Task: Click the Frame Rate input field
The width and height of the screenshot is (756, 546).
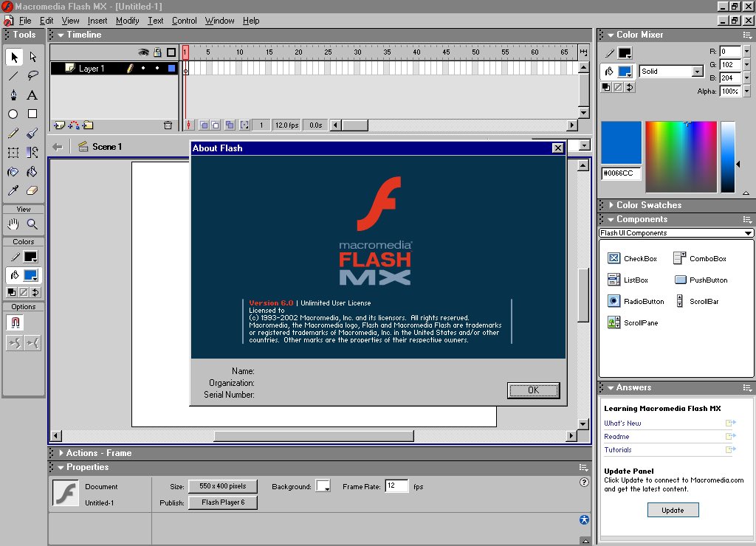Action: click(396, 485)
